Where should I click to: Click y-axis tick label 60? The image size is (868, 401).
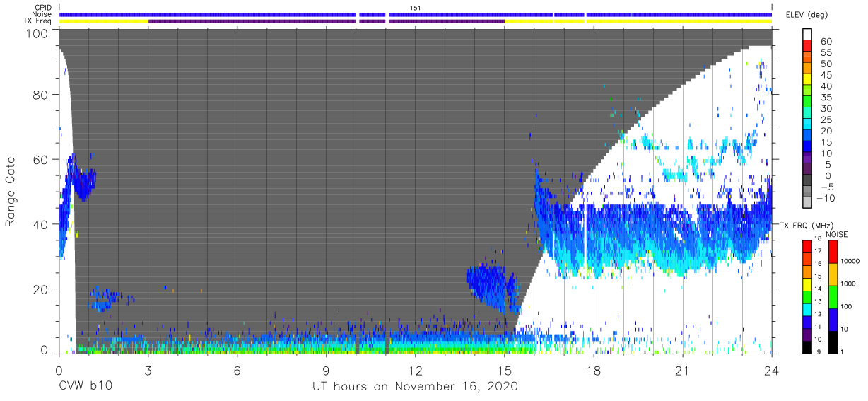pyautogui.click(x=40, y=160)
